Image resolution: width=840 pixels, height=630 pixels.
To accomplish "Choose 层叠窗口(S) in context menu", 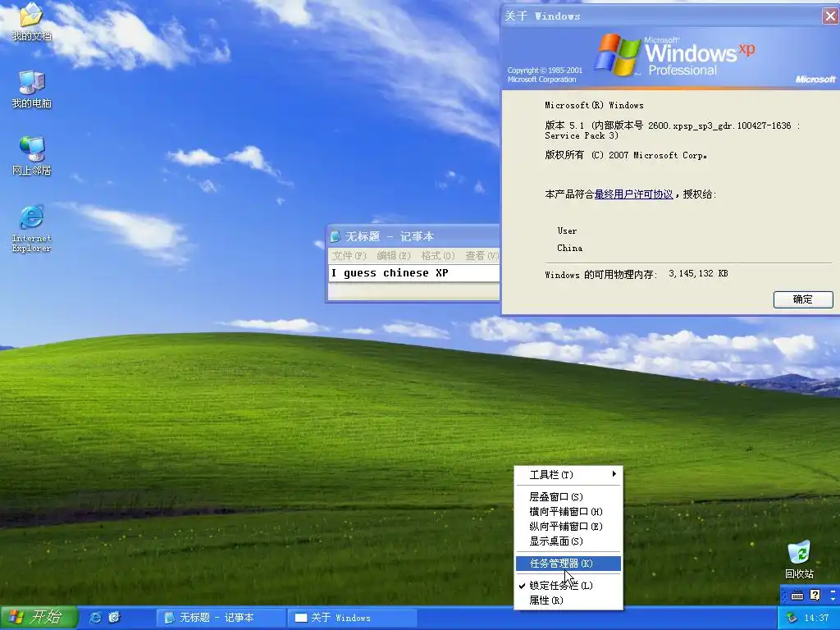I will [568, 496].
